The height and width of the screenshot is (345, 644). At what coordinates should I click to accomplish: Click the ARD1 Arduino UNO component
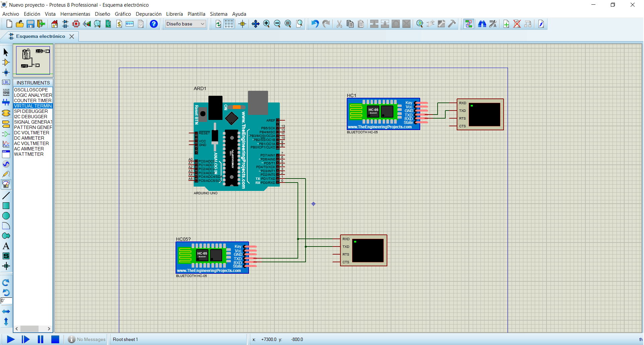(x=237, y=141)
